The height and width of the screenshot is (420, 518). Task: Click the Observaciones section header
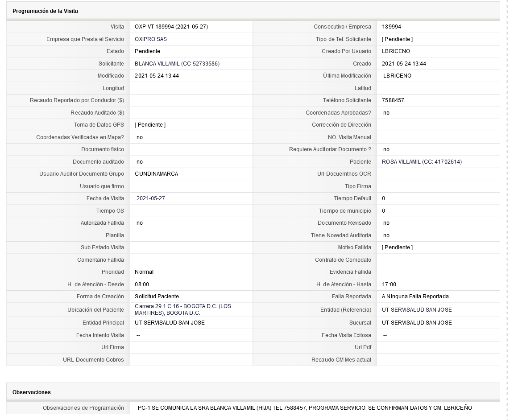pyautogui.click(x=32, y=392)
